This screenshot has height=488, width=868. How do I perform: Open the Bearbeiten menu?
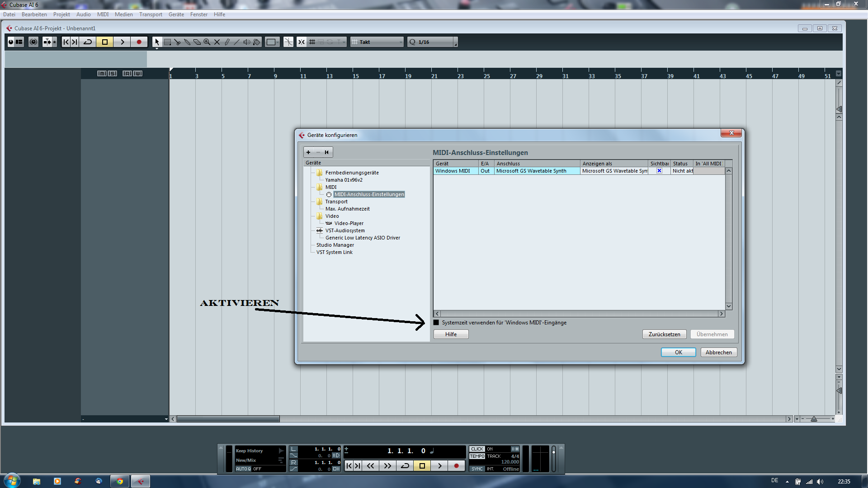click(34, 14)
